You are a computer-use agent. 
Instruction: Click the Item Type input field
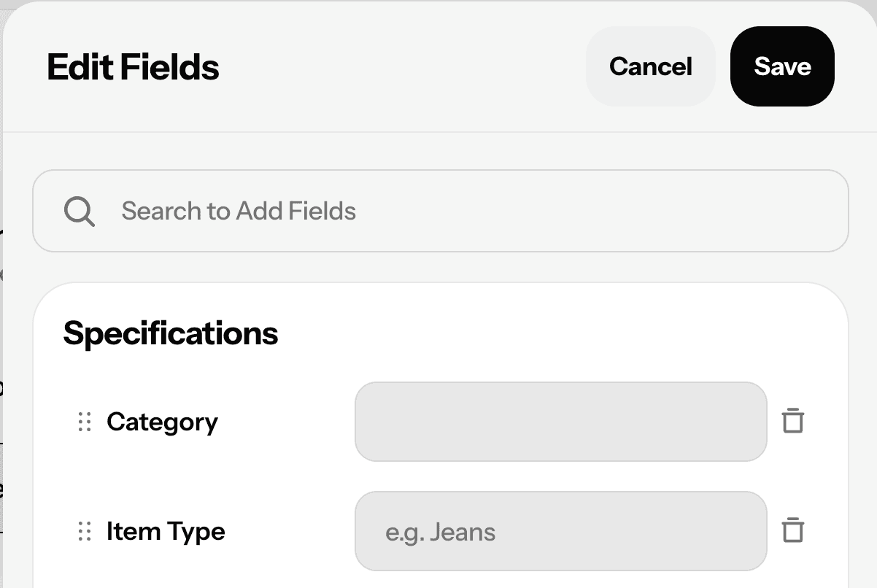(x=560, y=531)
